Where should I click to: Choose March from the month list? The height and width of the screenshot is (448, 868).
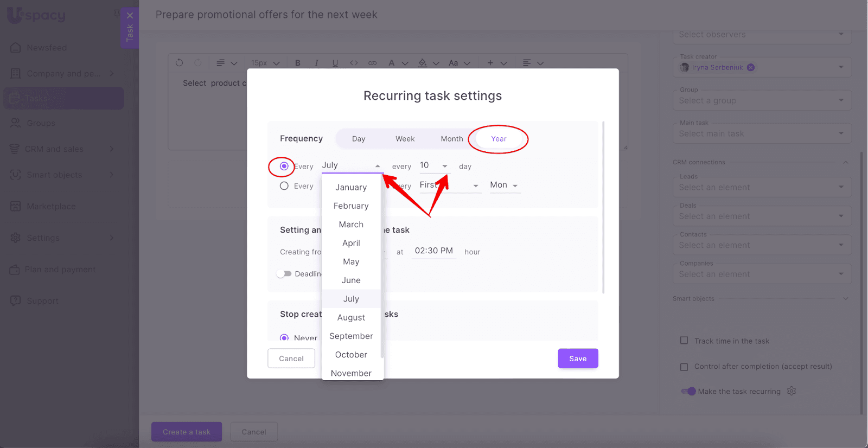(x=351, y=225)
